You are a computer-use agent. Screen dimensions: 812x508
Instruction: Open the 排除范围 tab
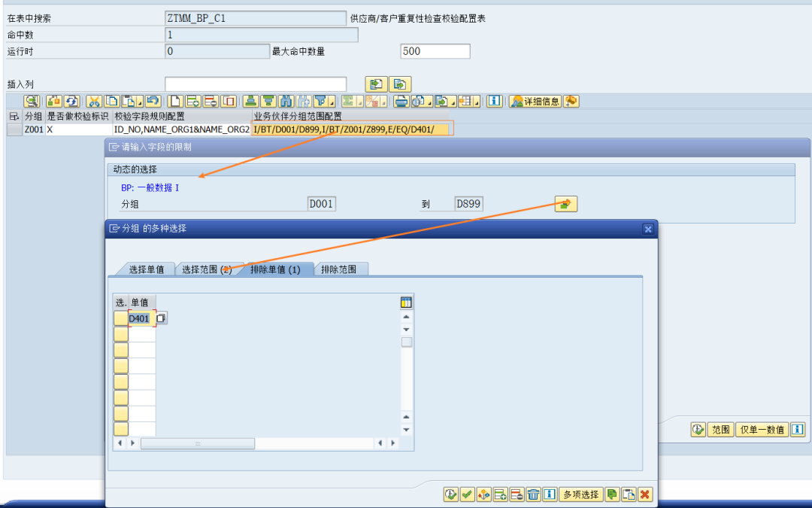pyautogui.click(x=338, y=269)
